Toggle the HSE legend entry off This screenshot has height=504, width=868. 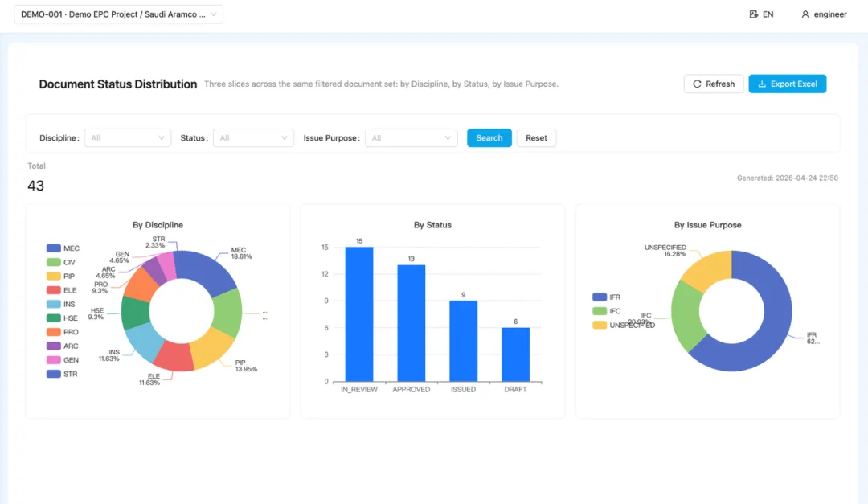pos(62,318)
